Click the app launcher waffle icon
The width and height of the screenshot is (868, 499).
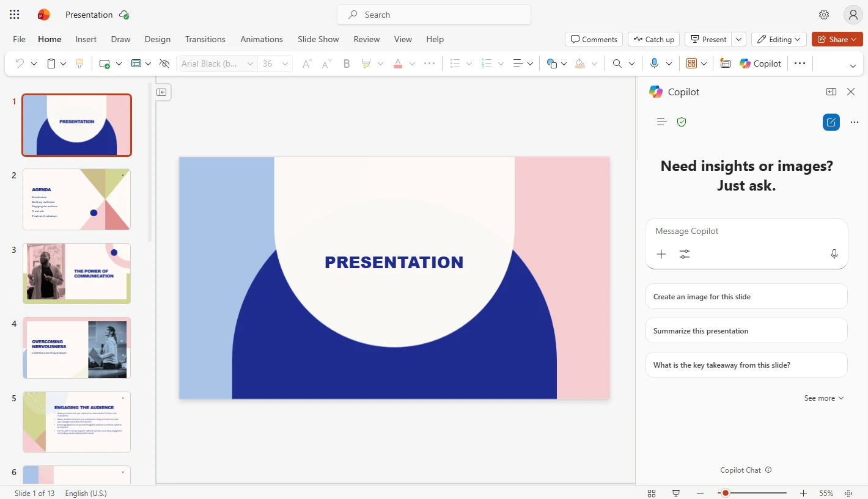(15, 15)
